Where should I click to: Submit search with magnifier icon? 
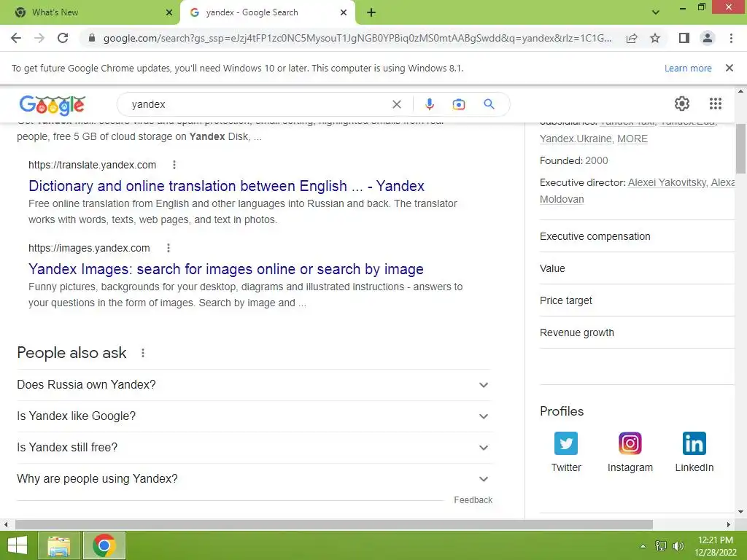point(489,104)
